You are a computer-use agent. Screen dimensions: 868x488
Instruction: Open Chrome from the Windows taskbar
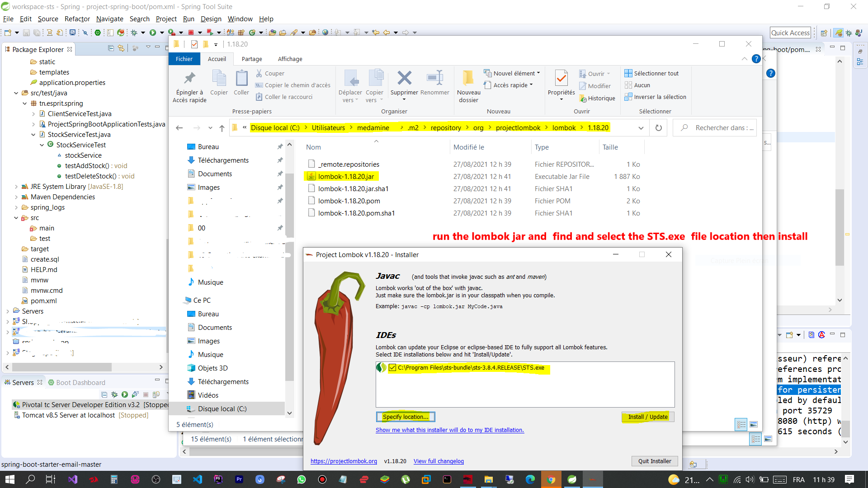point(551,479)
